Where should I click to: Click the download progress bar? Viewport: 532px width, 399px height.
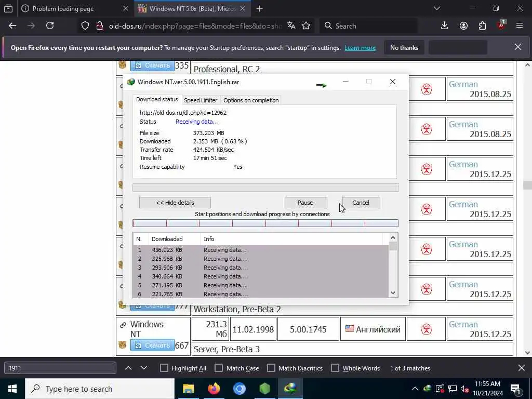coord(265,187)
